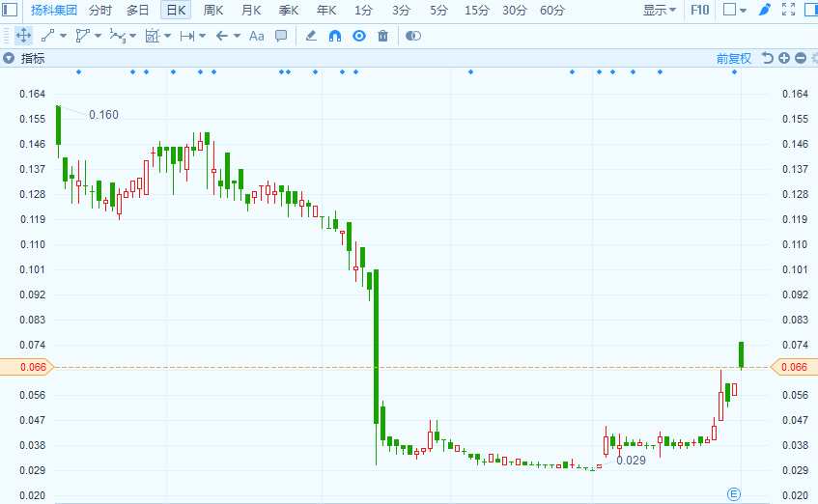
Task: Open drawing line tool options arrow
Action: 63,36
